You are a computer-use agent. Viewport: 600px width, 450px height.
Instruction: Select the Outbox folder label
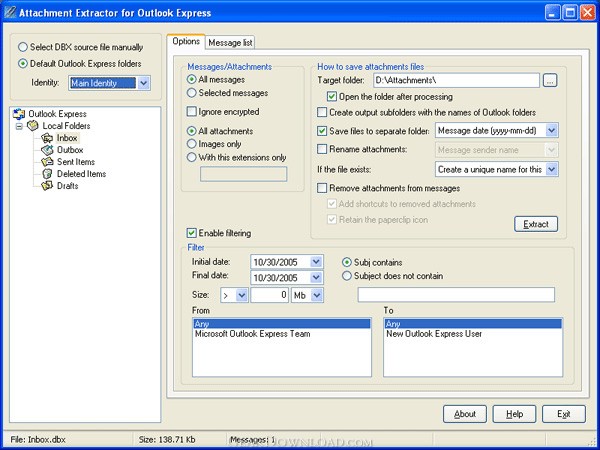pyautogui.click(x=70, y=150)
